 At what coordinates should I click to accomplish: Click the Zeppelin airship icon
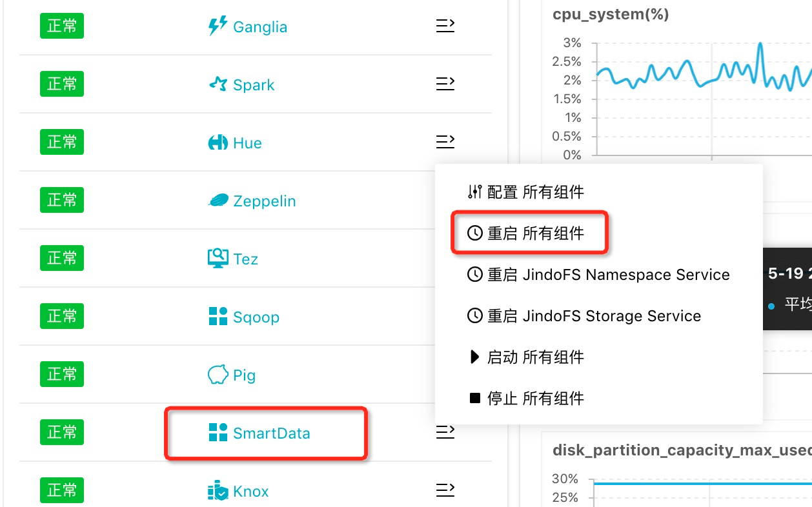click(x=218, y=201)
